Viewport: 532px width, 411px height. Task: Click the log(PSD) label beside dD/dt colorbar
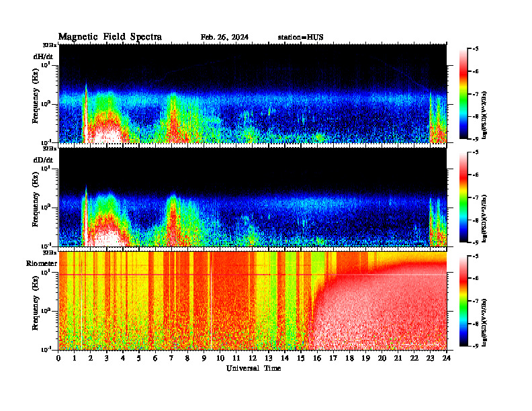(x=485, y=218)
